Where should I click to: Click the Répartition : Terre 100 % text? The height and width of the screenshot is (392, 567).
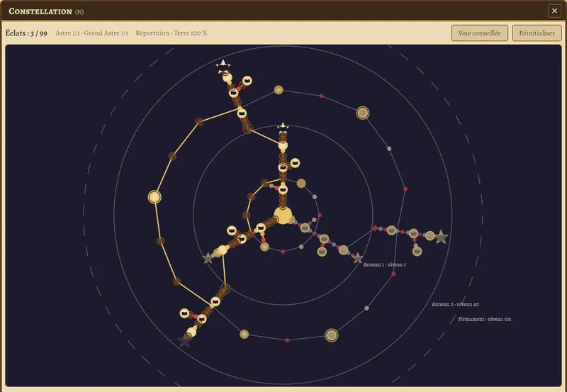click(x=172, y=33)
